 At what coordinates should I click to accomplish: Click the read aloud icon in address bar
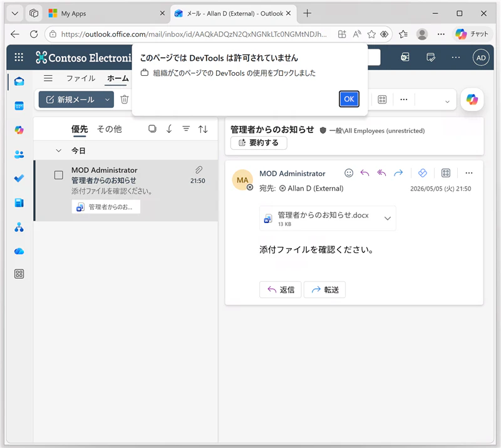[357, 34]
